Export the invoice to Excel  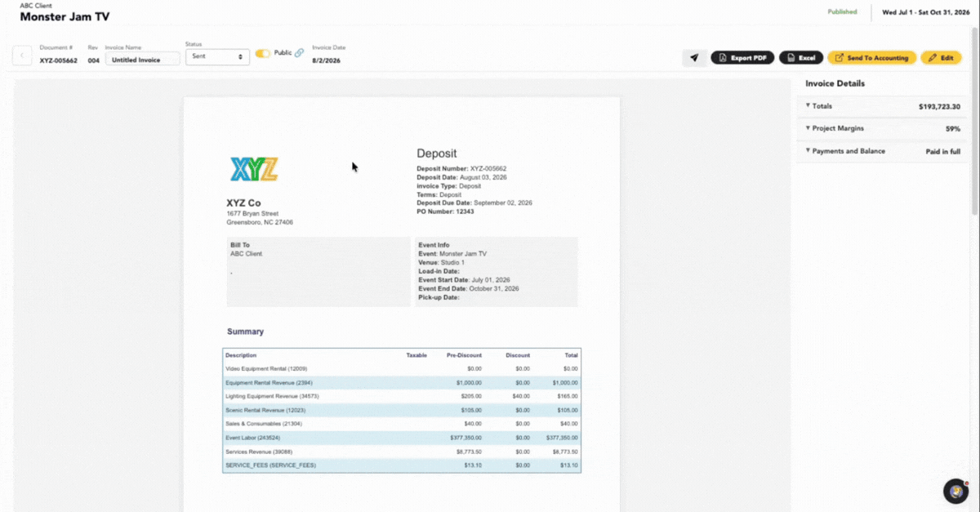coord(800,58)
